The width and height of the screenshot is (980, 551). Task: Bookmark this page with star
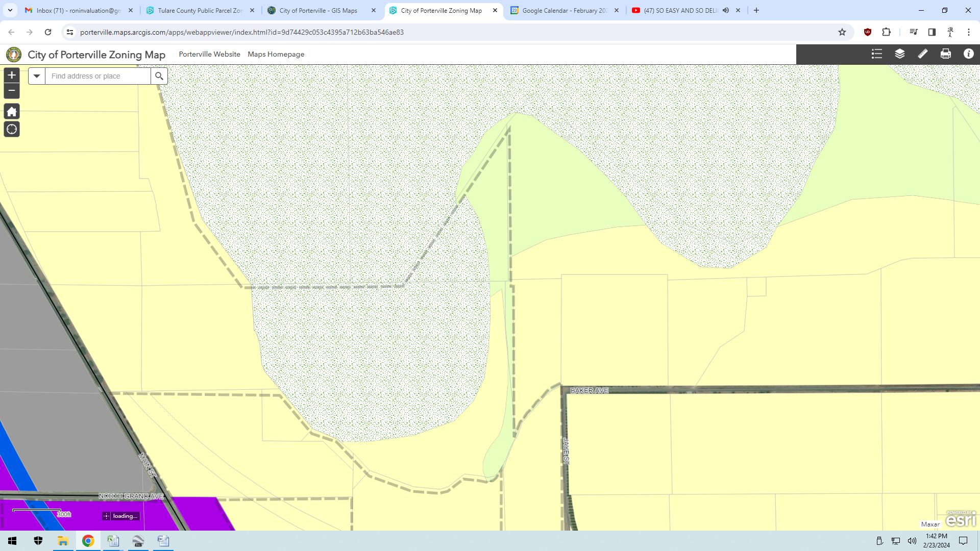[x=842, y=32]
